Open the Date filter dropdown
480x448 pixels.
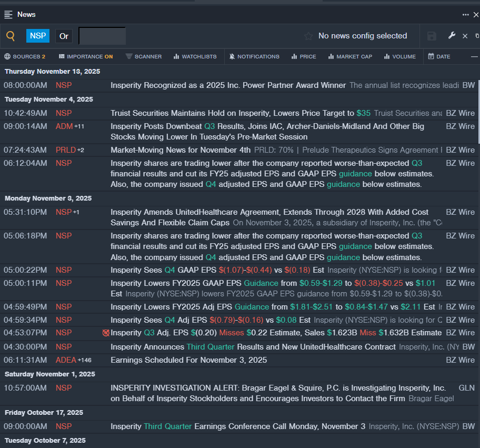click(439, 56)
